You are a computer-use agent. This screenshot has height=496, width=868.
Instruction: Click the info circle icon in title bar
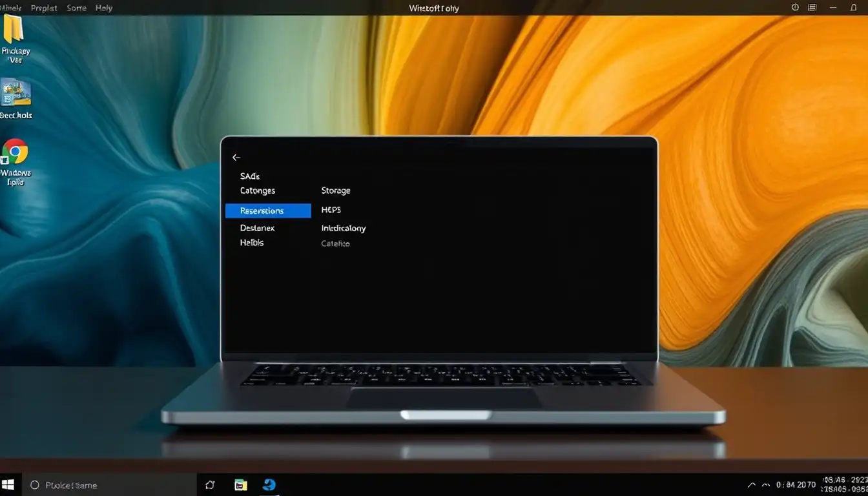tap(795, 8)
